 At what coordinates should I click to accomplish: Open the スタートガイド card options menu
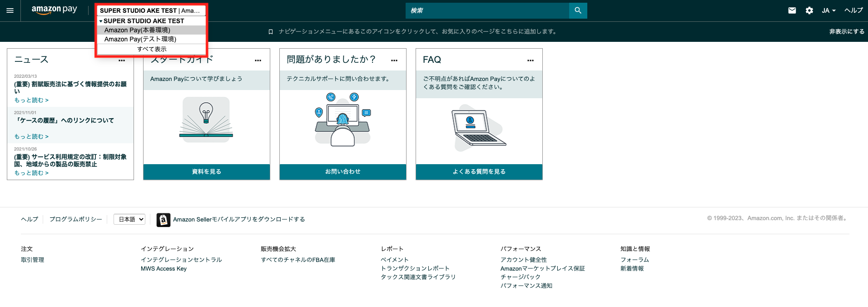pyautogui.click(x=258, y=60)
